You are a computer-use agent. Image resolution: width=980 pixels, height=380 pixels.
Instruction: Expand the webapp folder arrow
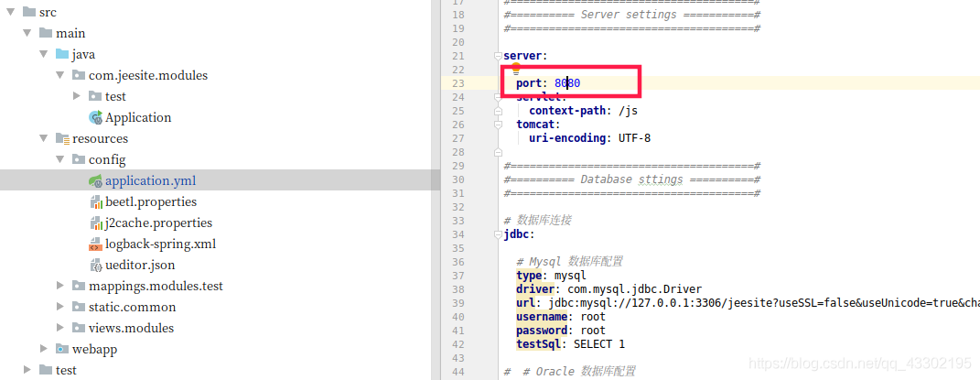pyautogui.click(x=44, y=349)
